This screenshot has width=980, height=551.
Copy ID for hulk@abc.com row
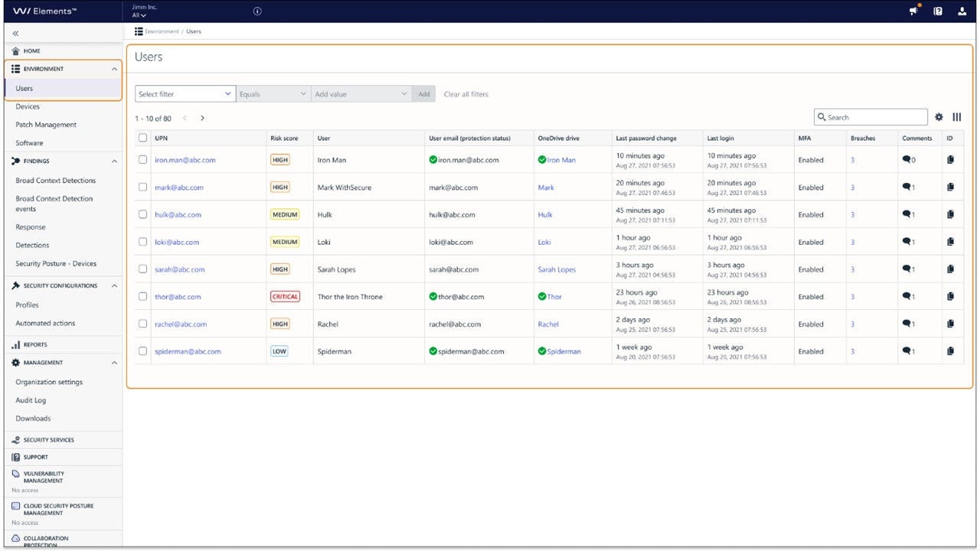pyautogui.click(x=951, y=214)
